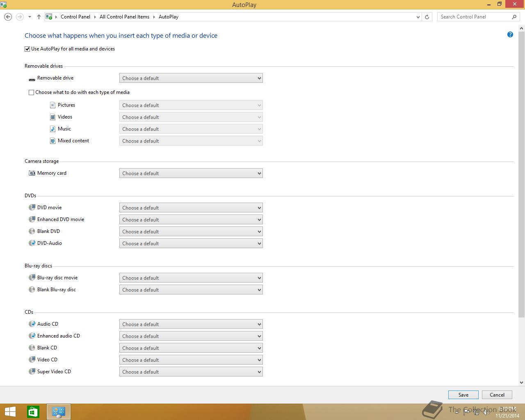Open the Enhanced DVD movie dropdown
Image resolution: width=525 pixels, height=420 pixels.
[191, 220]
